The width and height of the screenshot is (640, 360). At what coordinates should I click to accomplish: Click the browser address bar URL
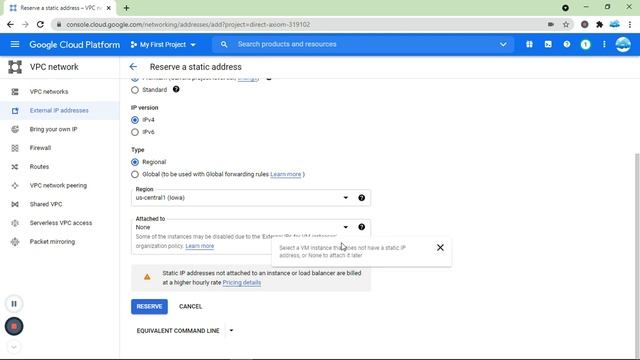[x=188, y=24]
